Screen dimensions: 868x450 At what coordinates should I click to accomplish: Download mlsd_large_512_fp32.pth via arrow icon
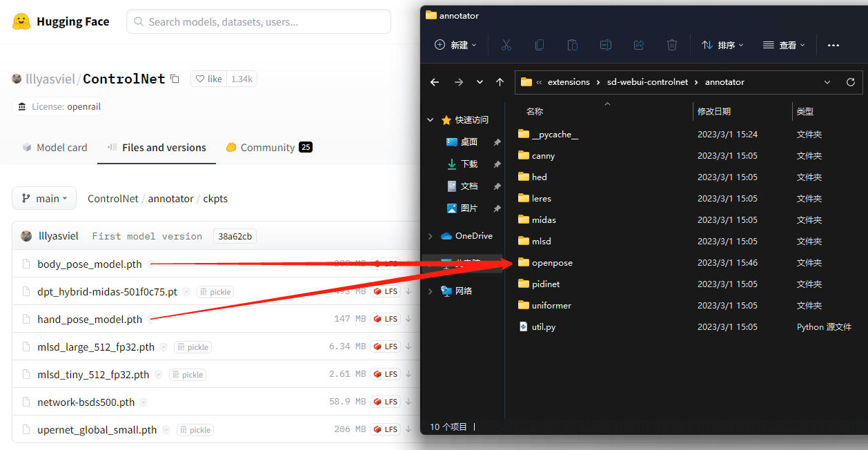[408, 346]
